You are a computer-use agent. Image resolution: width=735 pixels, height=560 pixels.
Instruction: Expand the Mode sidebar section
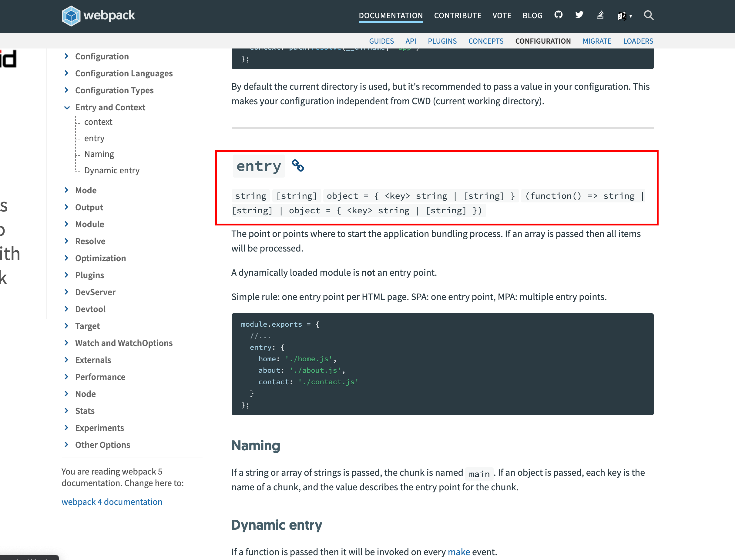coord(66,189)
